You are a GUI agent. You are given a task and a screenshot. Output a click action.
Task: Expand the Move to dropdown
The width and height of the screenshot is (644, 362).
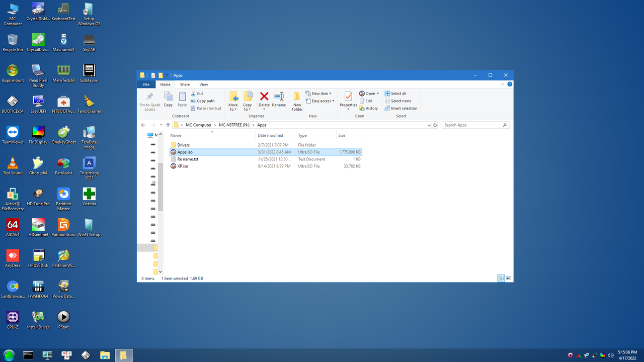pyautogui.click(x=233, y=107)
